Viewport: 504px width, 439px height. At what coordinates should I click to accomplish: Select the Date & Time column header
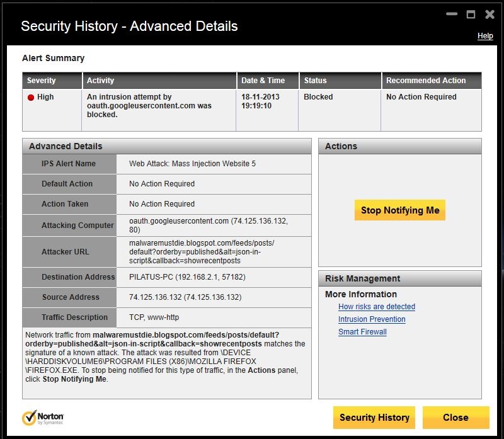point(263,81)
